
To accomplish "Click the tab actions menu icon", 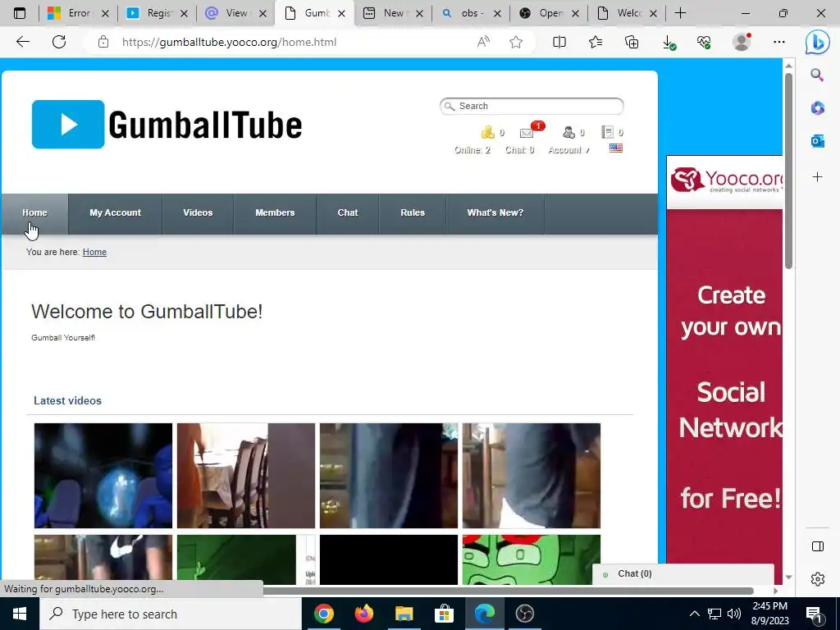I will pos(20,13).
